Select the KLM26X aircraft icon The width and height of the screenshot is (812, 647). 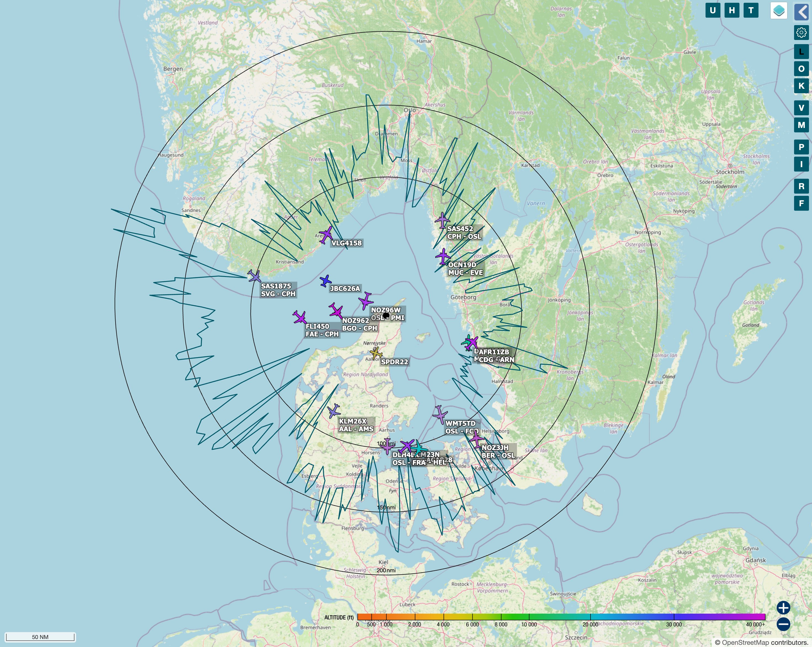point(334,411)
